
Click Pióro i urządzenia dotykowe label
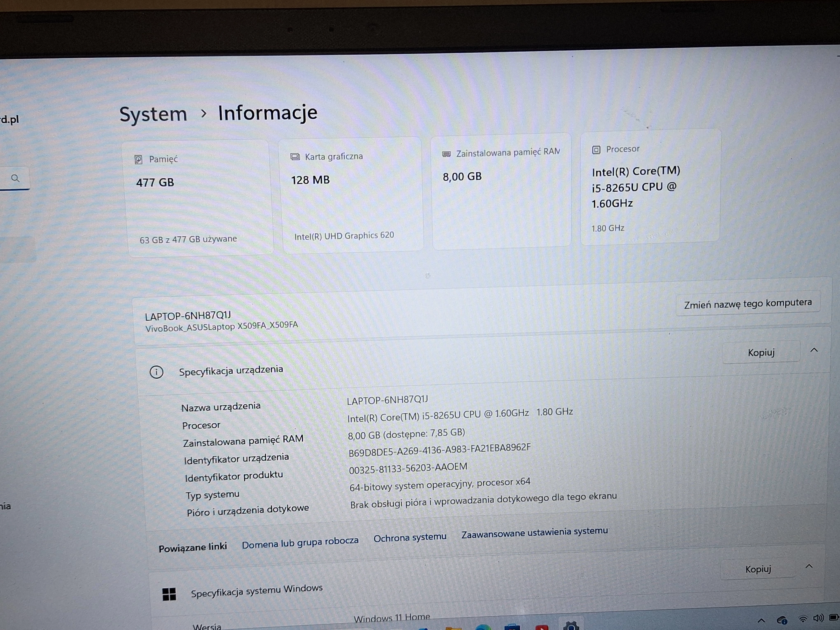point(248,510)
